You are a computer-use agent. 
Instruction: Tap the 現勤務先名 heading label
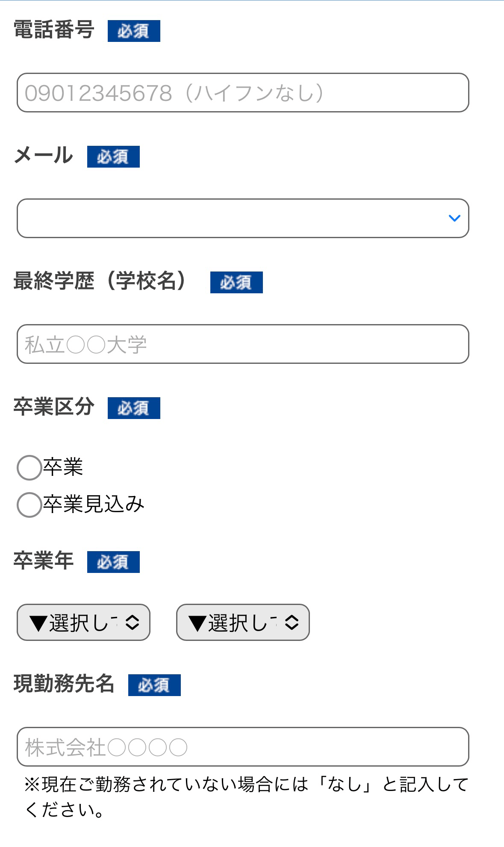click(x=64, y=684)
